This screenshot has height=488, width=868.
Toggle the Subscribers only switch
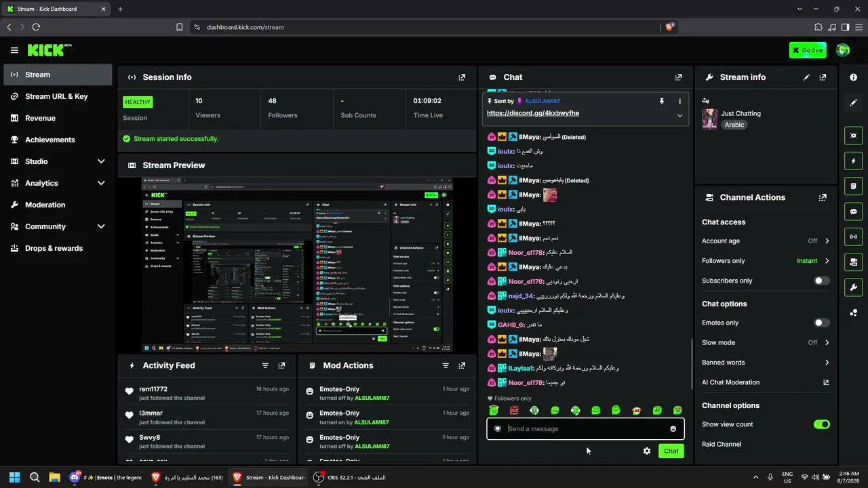click(821, 281)
